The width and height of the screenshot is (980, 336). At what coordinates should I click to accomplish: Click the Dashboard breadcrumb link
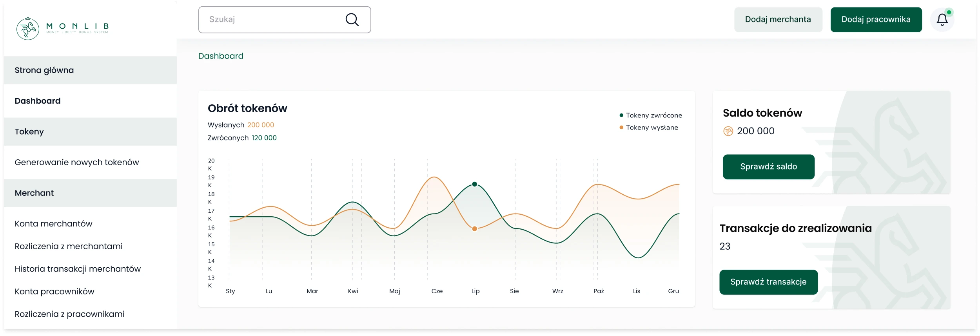coord(221,56)
